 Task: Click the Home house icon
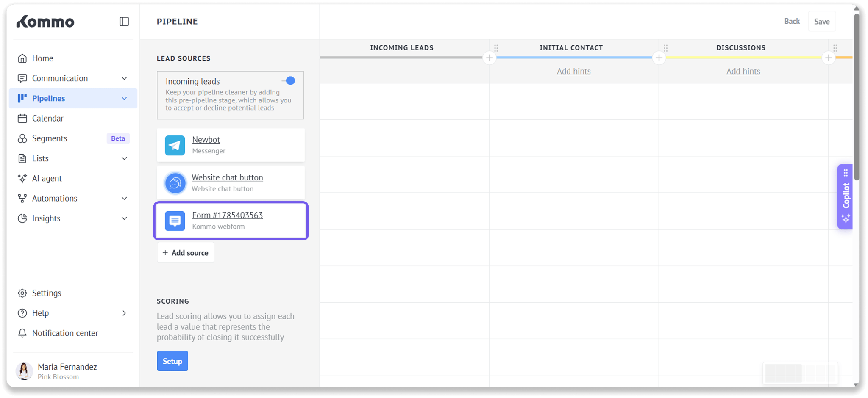22,58
